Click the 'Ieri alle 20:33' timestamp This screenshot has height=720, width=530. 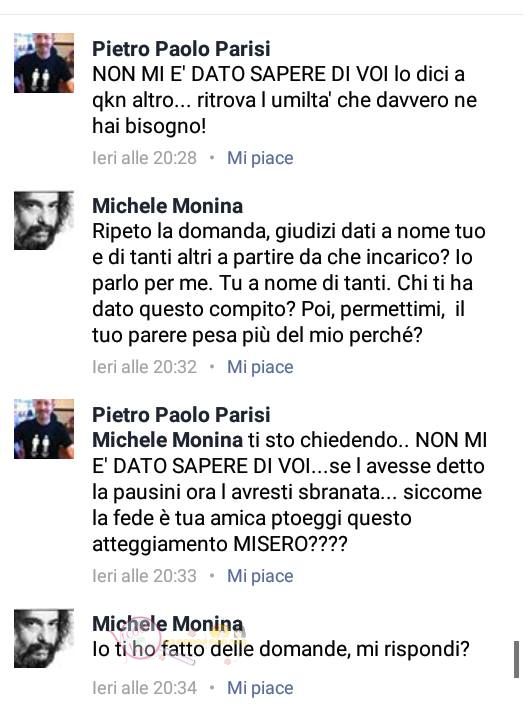pyautogui.click(x=144, y=576)
